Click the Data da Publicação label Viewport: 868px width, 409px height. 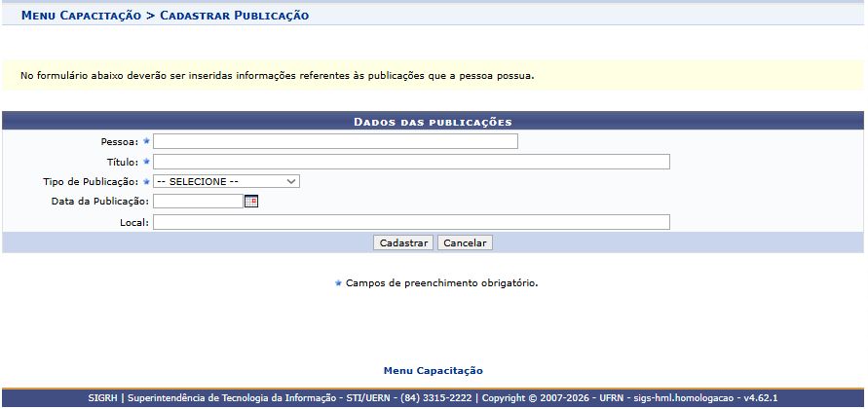tap(100, 202)
